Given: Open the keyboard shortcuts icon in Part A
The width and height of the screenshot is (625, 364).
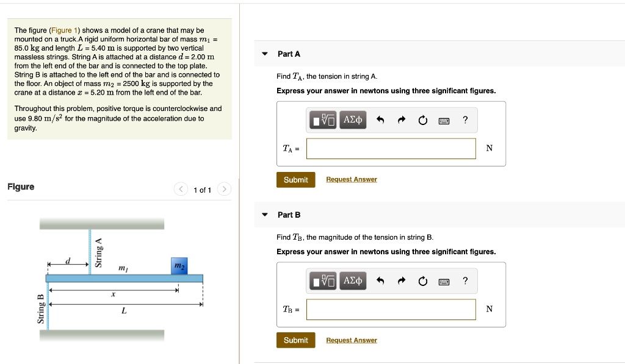Looking at the screenshot, I should 444,120.
